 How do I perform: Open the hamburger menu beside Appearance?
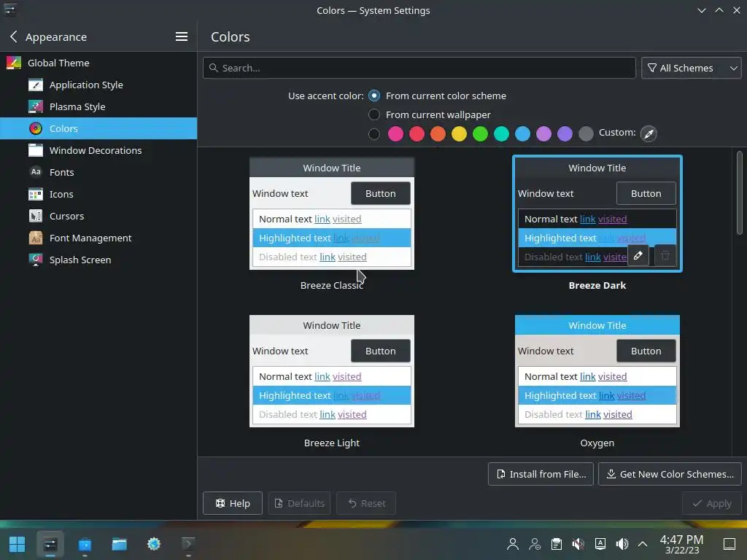tap(182, 36)
